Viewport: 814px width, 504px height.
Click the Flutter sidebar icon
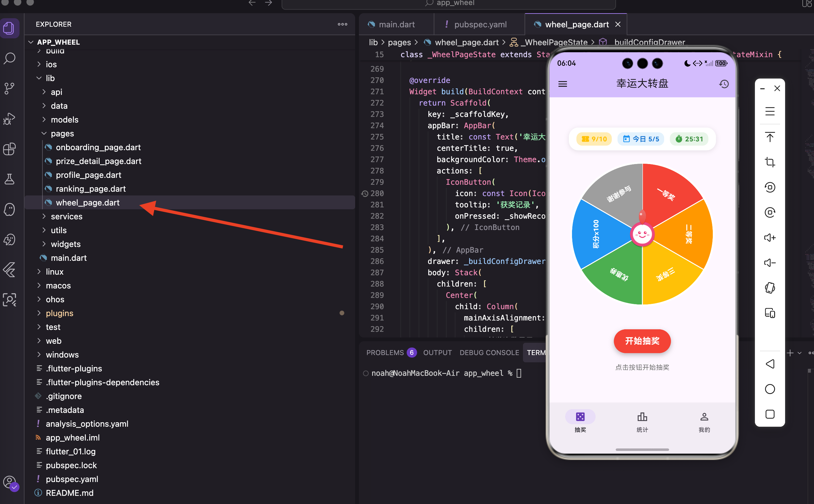coord(10,270)
